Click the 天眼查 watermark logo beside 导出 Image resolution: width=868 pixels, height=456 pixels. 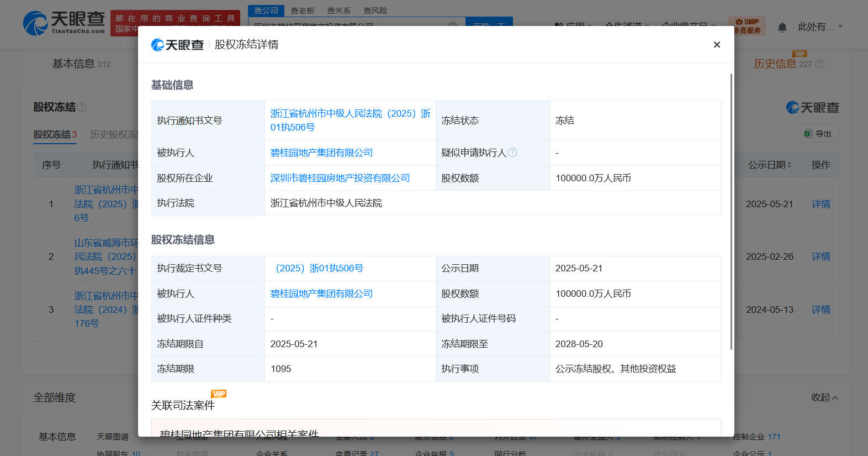click(813, 108)
